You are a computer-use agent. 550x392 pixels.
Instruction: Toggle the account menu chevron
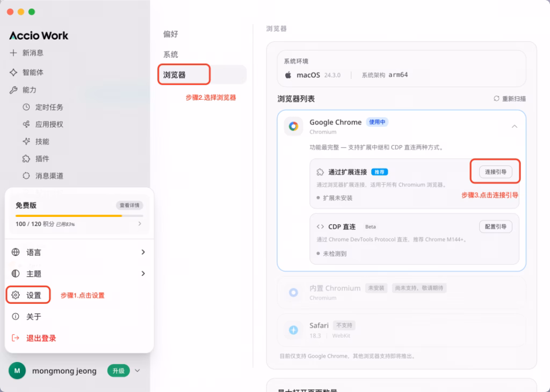[x=137, y=371]
